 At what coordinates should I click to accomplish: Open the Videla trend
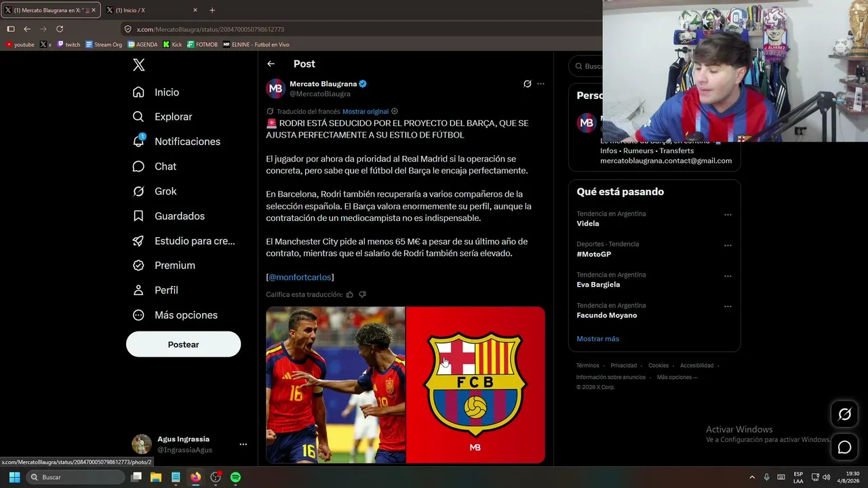(x=588, y=224)
